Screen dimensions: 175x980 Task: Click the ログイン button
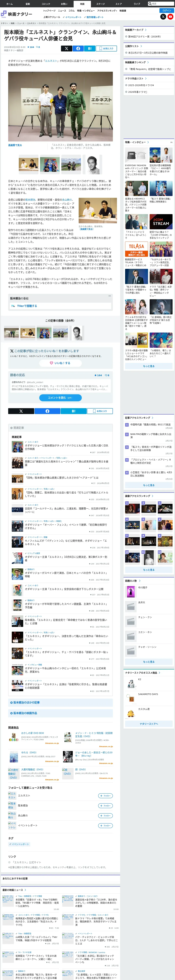click(x=167, y=11)
